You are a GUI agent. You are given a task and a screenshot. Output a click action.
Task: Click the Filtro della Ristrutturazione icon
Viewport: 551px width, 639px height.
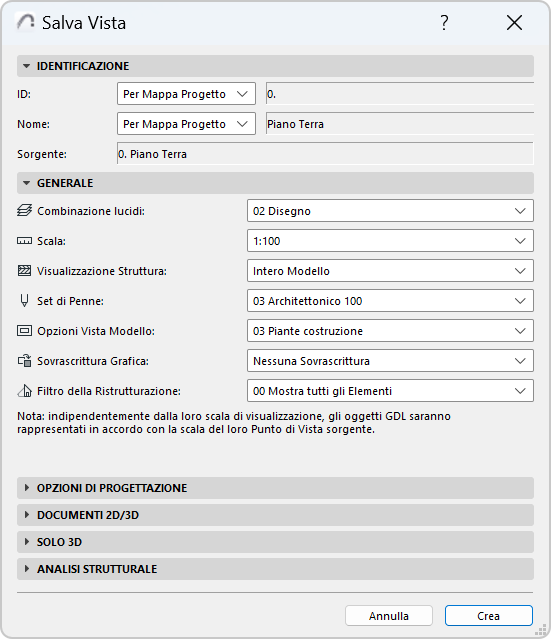[x=24, y=391]
